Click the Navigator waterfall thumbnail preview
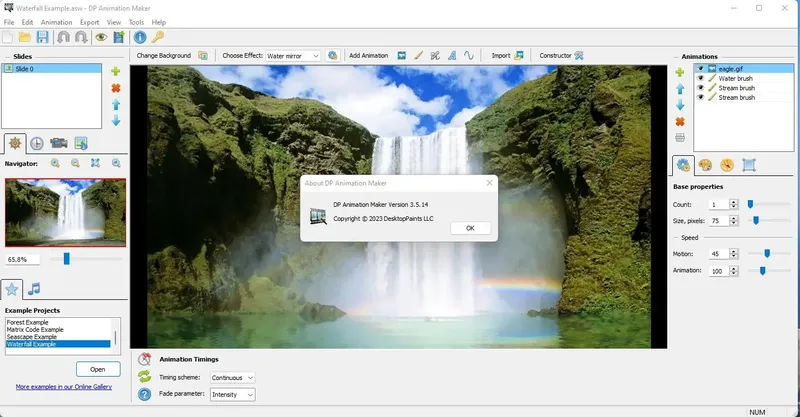Image resolution: width=800 pixels, height=417 pixels. [65, 212]
